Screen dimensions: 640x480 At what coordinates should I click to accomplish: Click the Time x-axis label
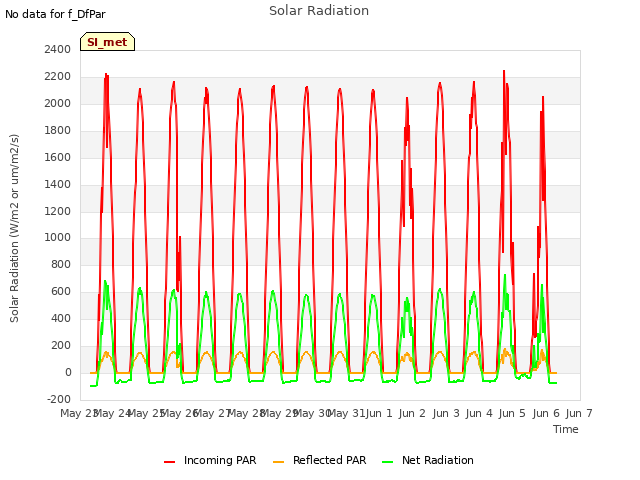click(566, 429)
